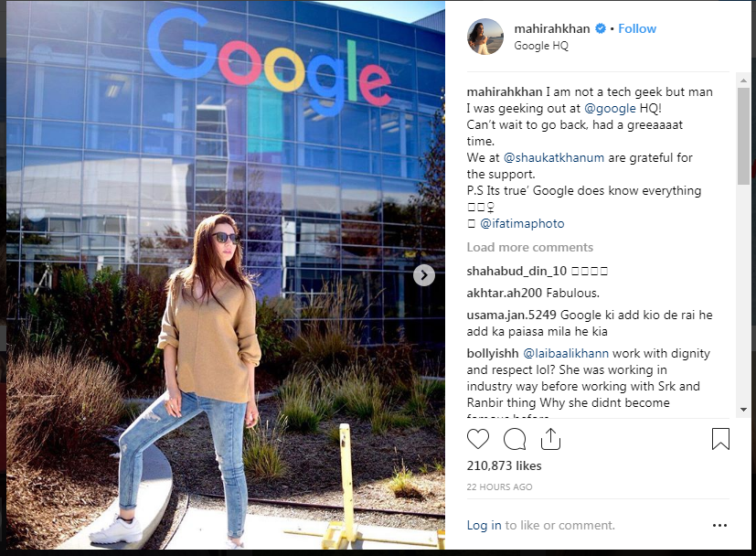Open the @ifatimaphoto photographer profile
This screenshot has width=756, height=556.
tap(522, 224)
